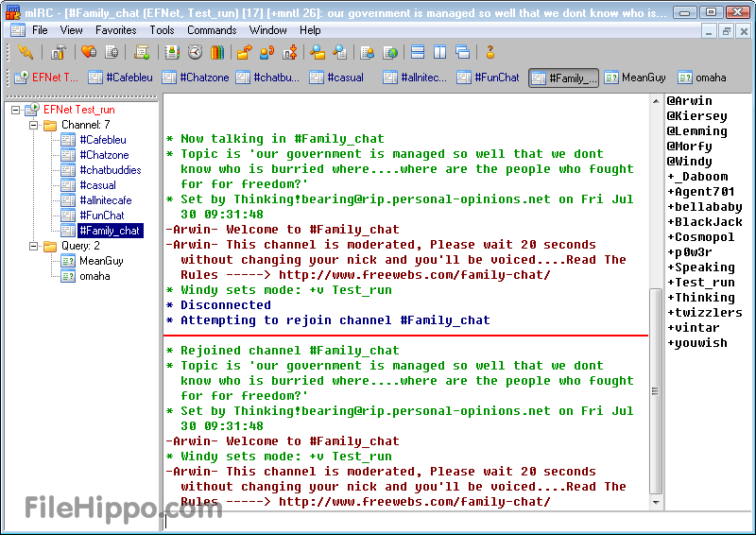Click the Address Book toolbar icon

coord(171,52)
